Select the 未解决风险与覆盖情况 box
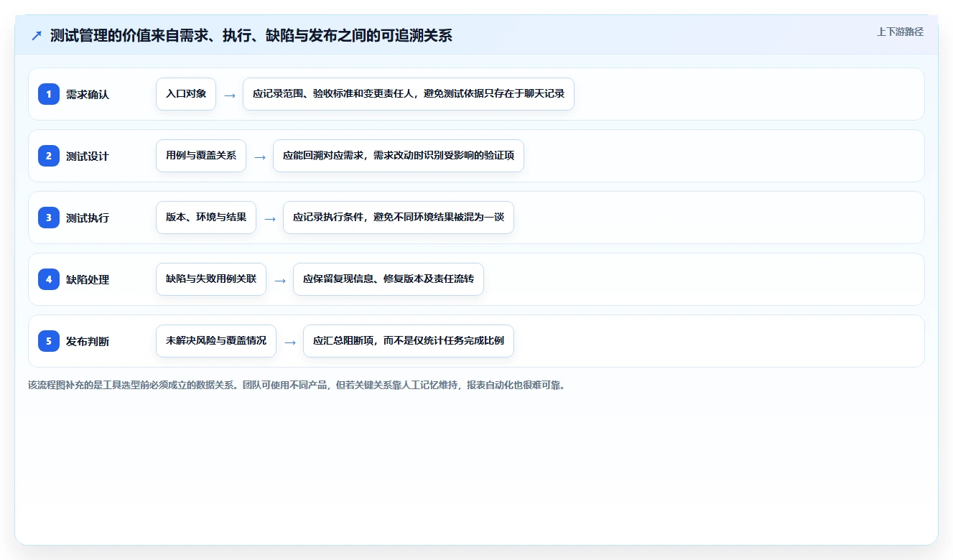Image resolution: width=953 pixels, height=560 pixels. tap(216, 341)
